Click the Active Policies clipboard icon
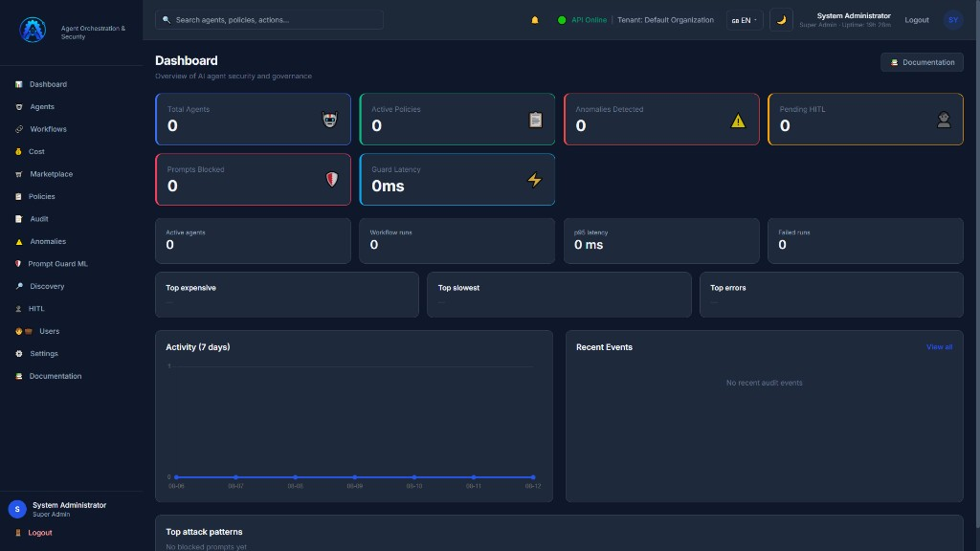This screenshot has height=551, width=980. click(x=535, y=120)
